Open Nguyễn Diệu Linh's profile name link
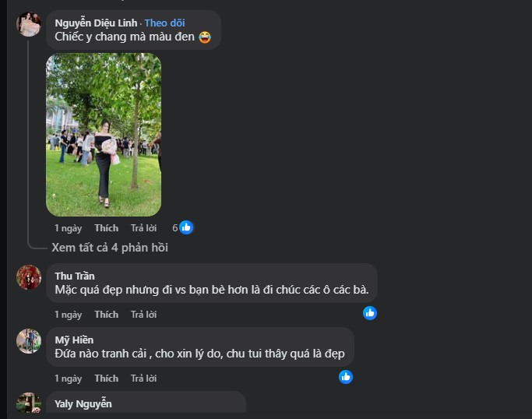 pyautogui.click(x=97, y=23)
